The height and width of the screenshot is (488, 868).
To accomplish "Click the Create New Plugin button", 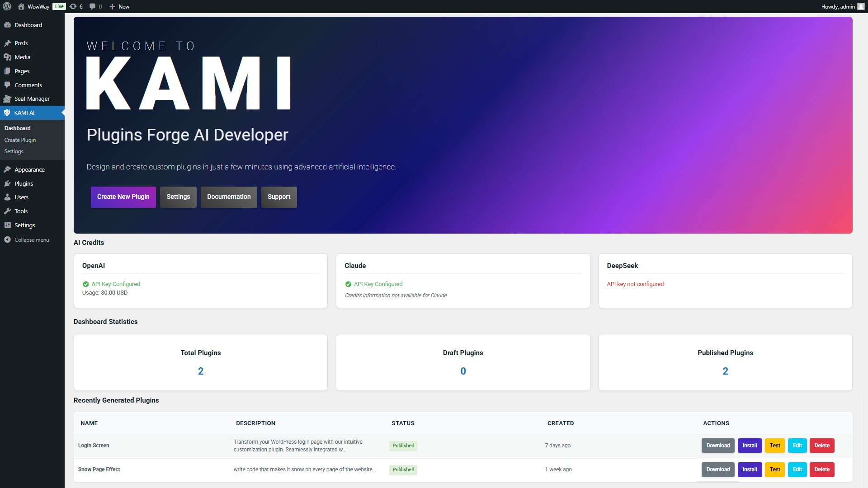I will (123, 197).
